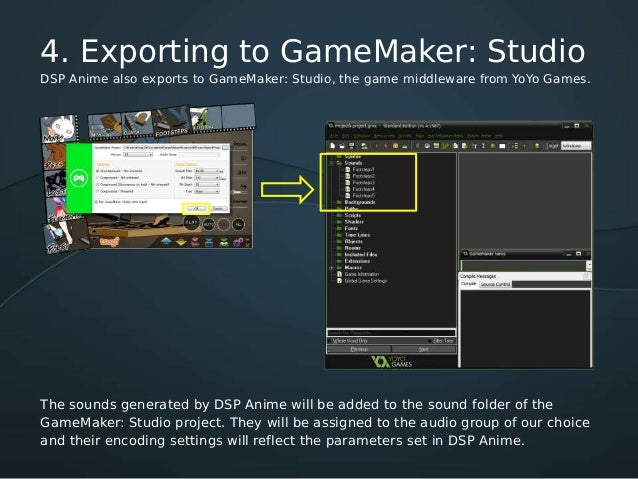The width and height of the screenshot is (638, 479).
Task: Click the browse icon beside GameMaker Project path
Action: (x=225, y=147)
